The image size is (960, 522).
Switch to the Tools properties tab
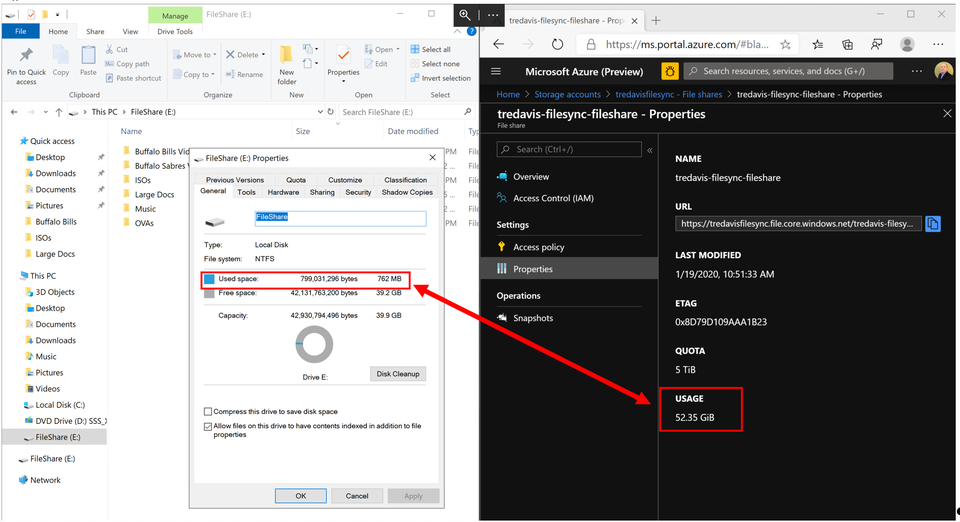tap(246, 192)
